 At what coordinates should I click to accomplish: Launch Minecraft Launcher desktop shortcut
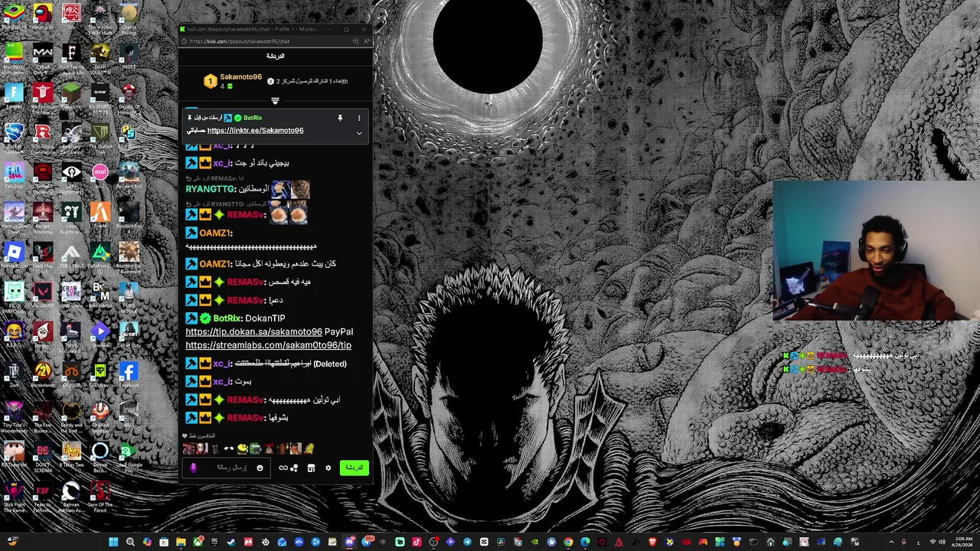71,93
